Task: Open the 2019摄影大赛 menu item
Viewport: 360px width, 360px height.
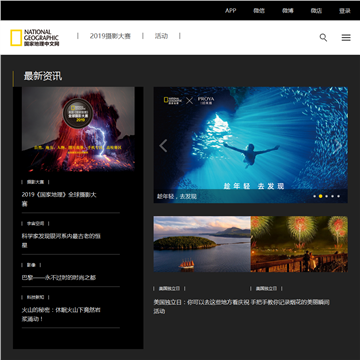Action: point(110,36)
